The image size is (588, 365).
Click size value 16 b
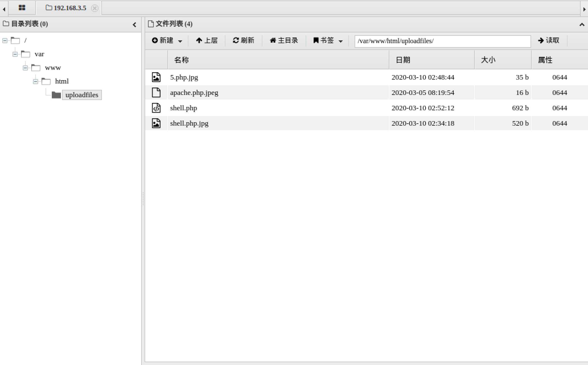[522, 93]
